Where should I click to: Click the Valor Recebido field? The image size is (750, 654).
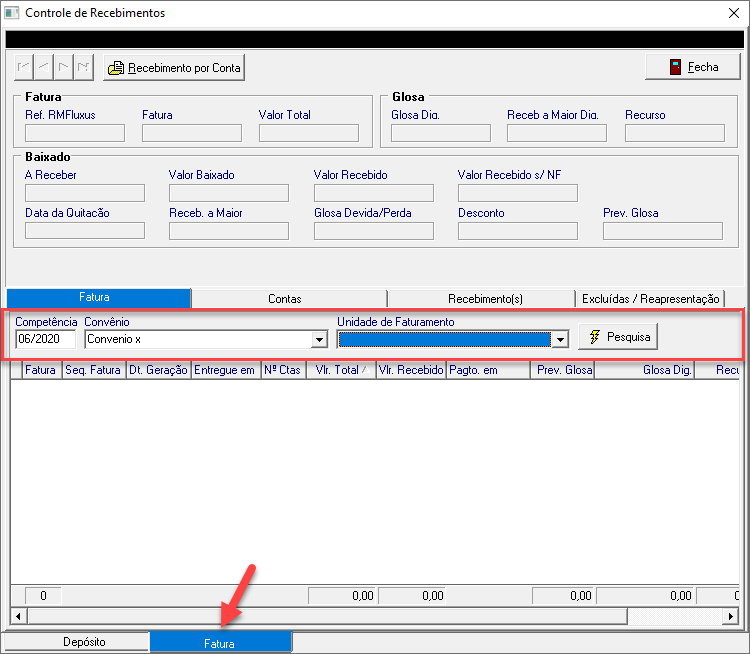point(374,193)
